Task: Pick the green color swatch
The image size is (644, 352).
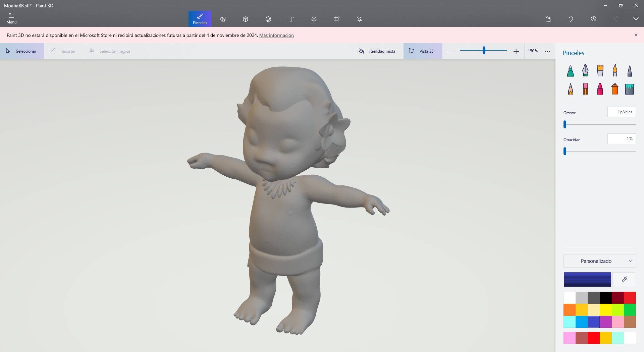Action: (630, 310)
